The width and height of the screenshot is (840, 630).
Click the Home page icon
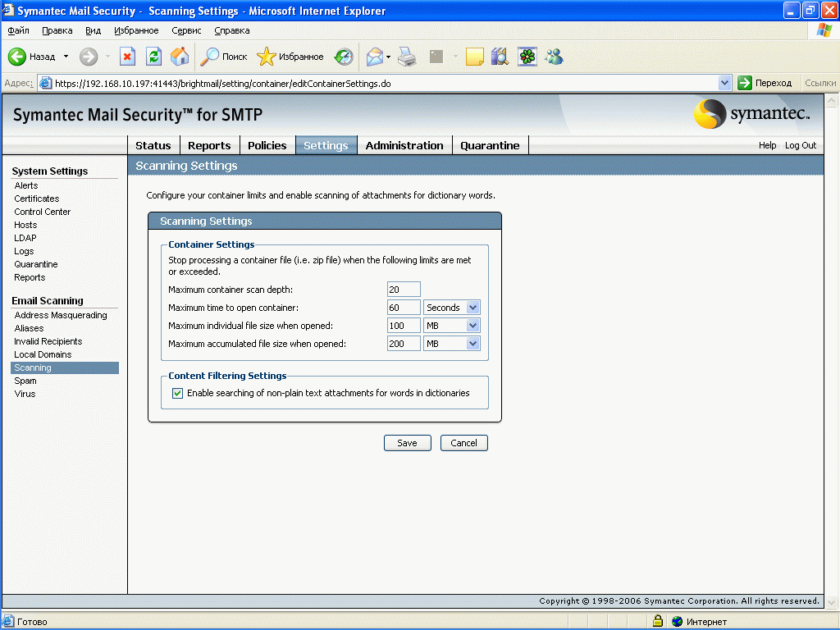point(180,57)
